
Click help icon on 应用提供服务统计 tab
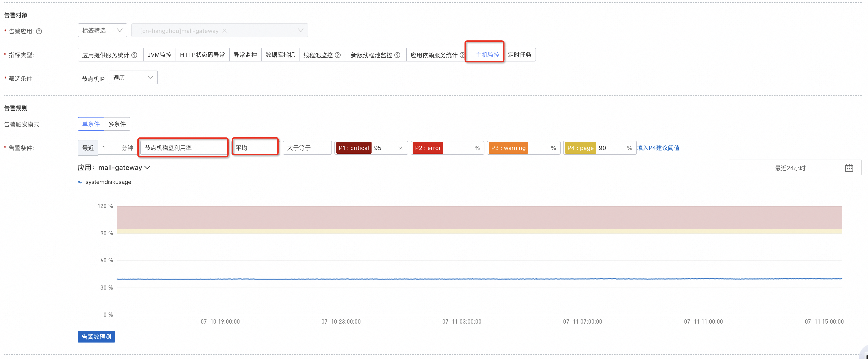coord(134,55)
